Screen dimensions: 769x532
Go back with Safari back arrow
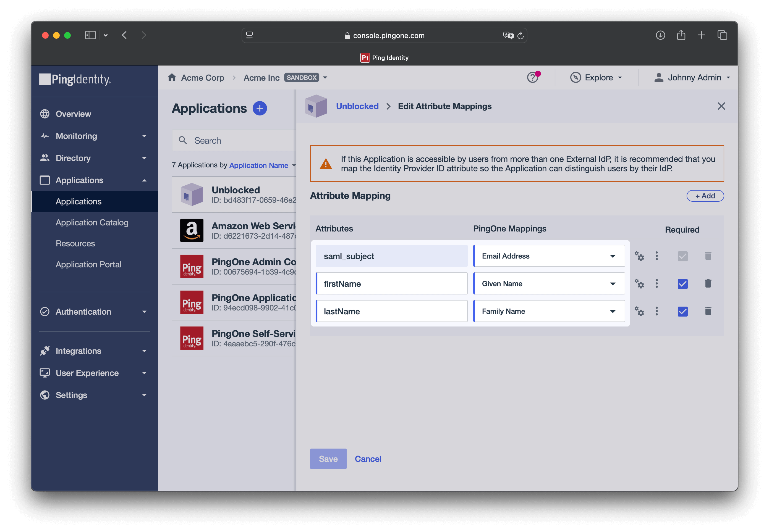coord(124,35)
